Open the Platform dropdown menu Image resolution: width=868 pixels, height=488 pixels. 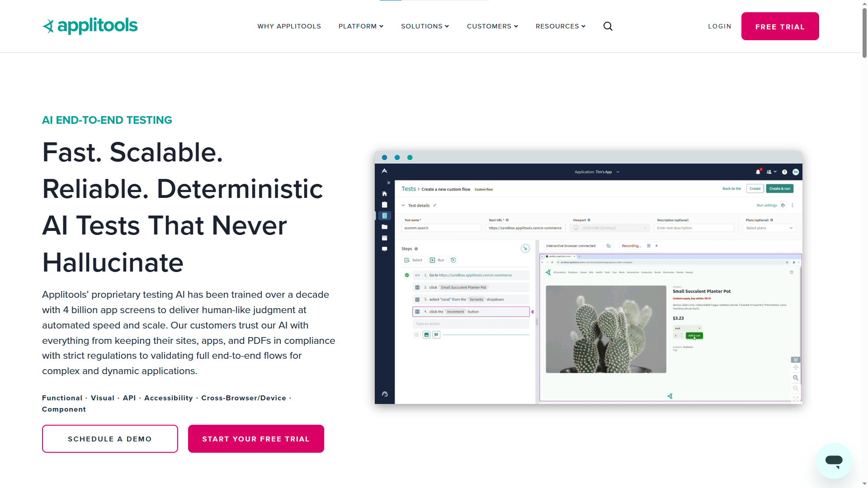pyautogui.click(x=361, y=26)
